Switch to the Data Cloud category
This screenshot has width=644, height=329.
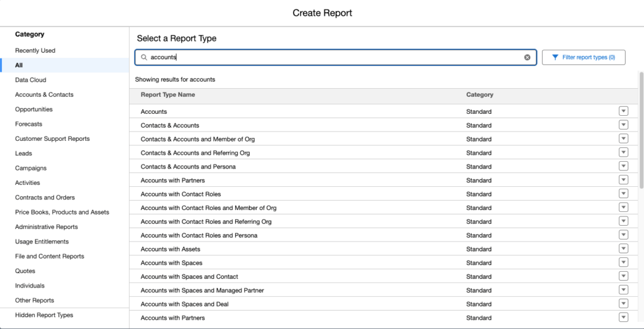coord(31,80)
